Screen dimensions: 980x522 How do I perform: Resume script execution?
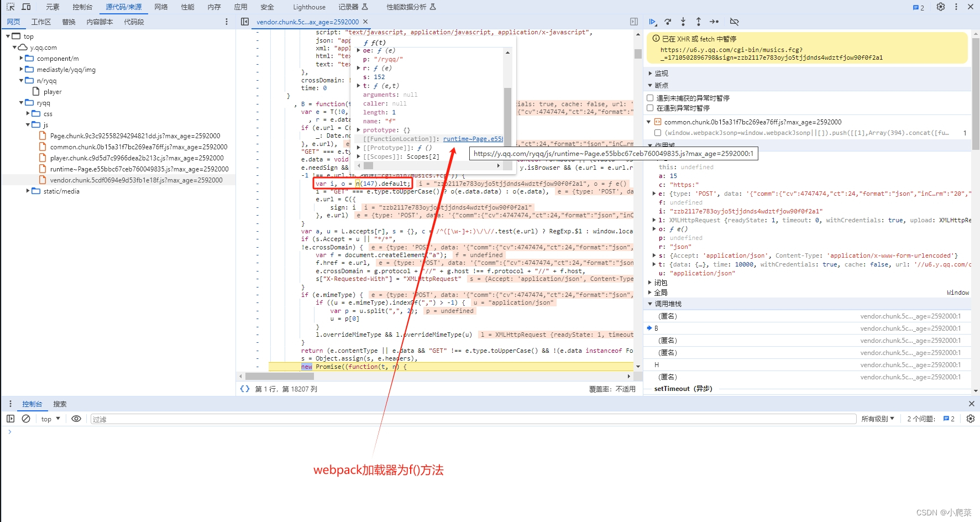tap(653, 22)
